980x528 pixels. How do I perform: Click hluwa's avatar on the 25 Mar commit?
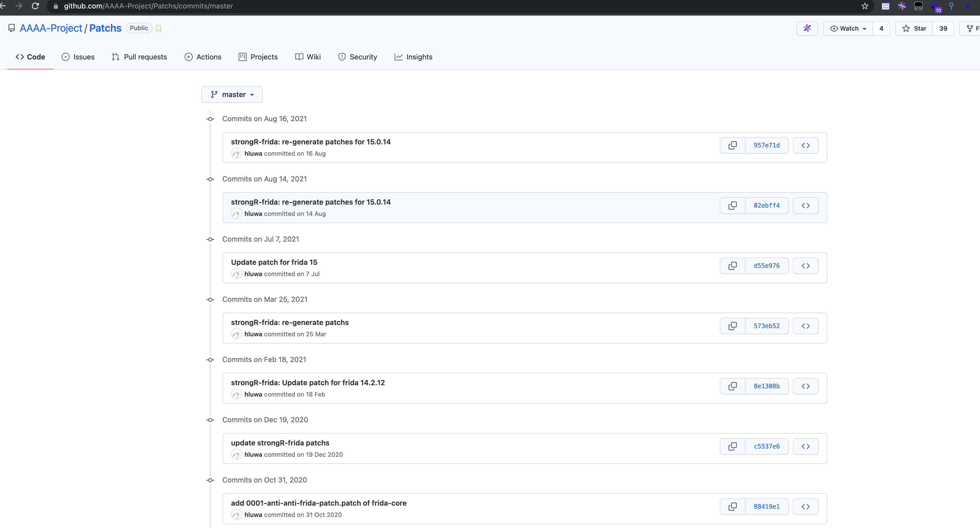(x=236, y=335)
